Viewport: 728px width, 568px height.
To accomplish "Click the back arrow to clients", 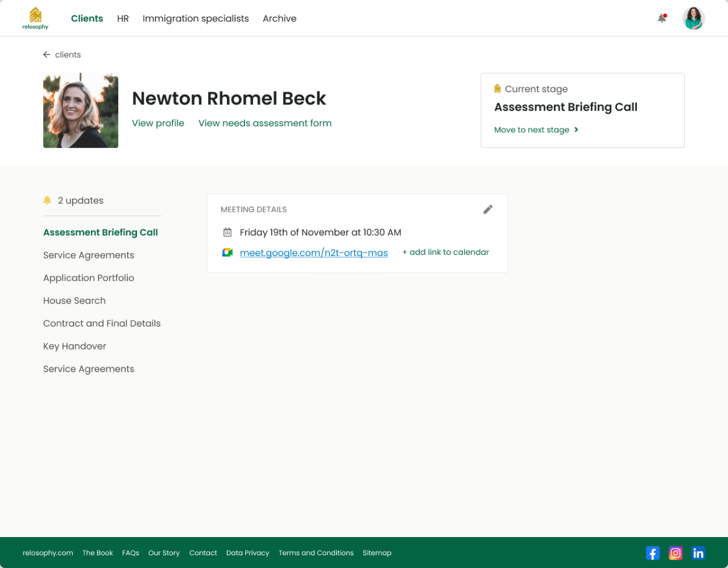I will (x=47, y=55).
